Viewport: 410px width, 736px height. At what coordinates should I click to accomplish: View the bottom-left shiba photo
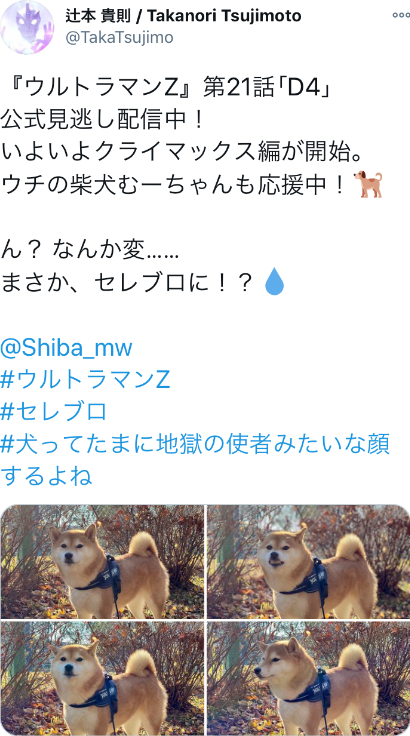pos(102,678)
